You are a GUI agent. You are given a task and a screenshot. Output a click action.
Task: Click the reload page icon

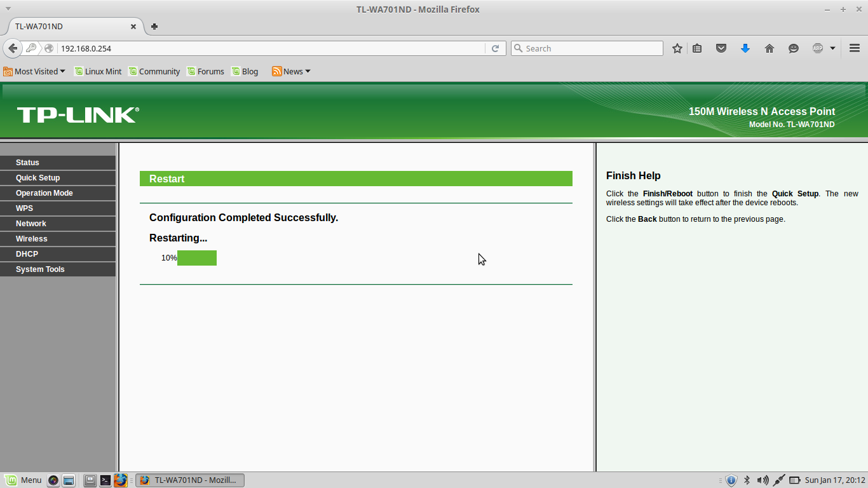pyautogui.click(x=495, y=48)
